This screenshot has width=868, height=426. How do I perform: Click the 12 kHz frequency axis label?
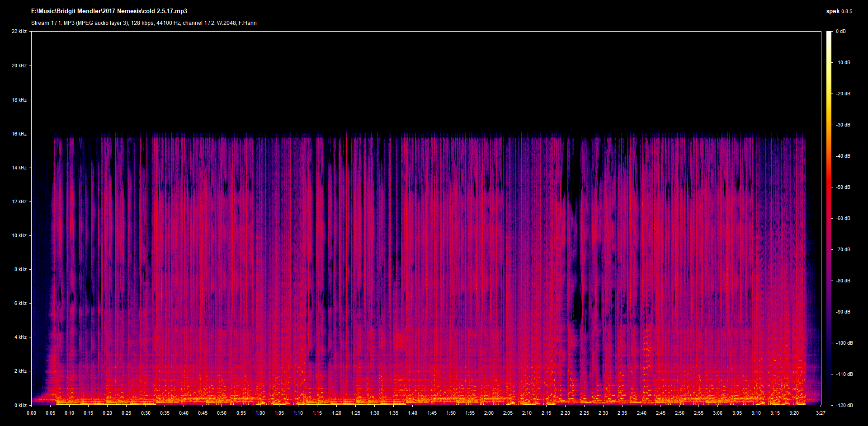(x=19, y=201)
